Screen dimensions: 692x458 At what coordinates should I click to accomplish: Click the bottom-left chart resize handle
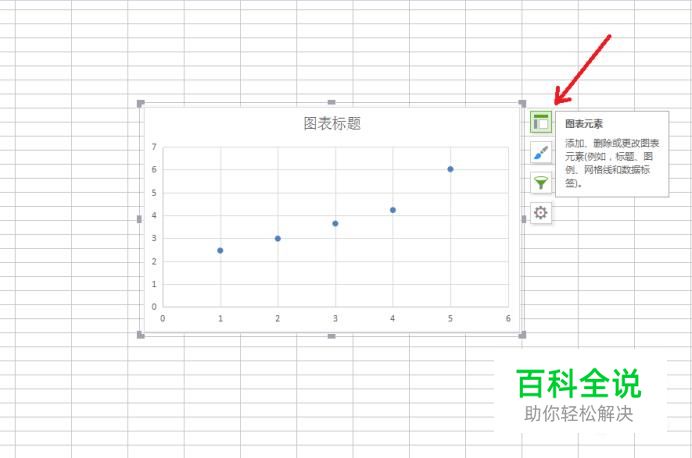[x=140, y=335]
